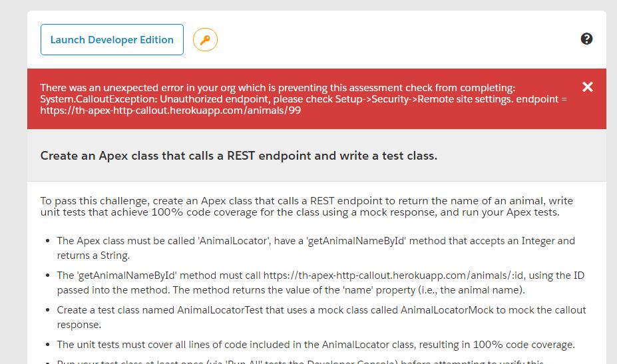Click the 'To pass this challenge' paragraph
This screenshot has width=617, height=364.
pyautogui.click(x=306, y=206)
